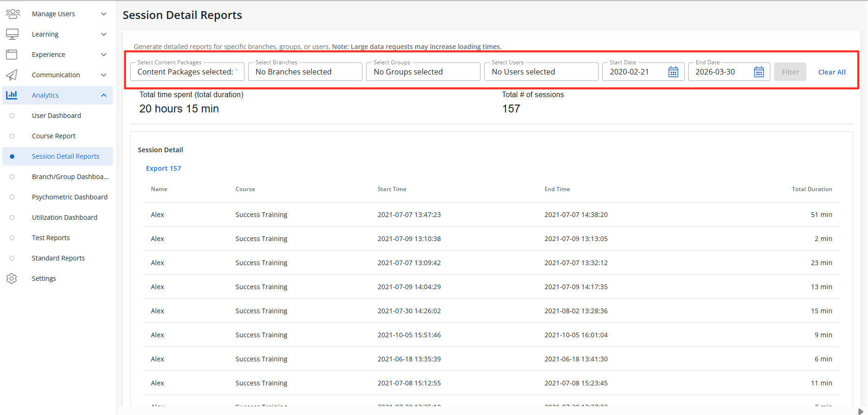The width and height of the screenshot is (868, 415).
Task: Select the Course Report radio bullet
Action: (x=12, y=136)
